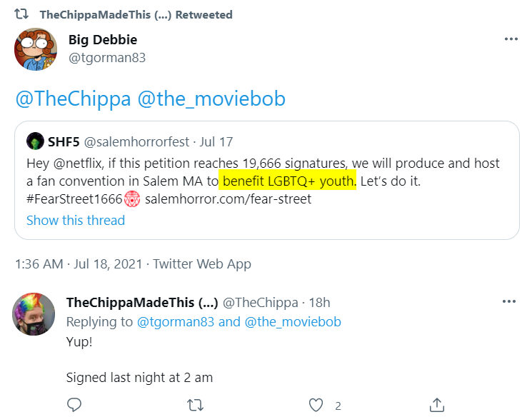The image size is (532, 417).
Task: Click the reply icon under TheChippa's reply
Action: point(74,405)
